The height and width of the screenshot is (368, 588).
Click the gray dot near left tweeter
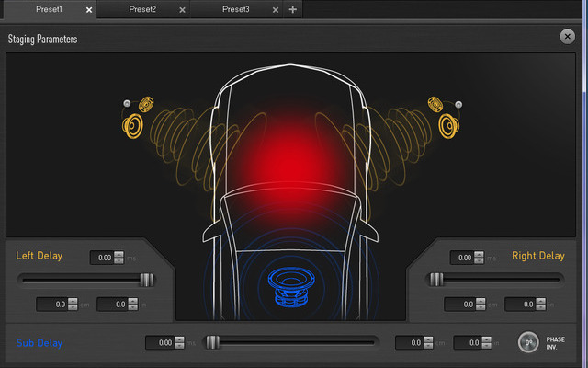127,103
